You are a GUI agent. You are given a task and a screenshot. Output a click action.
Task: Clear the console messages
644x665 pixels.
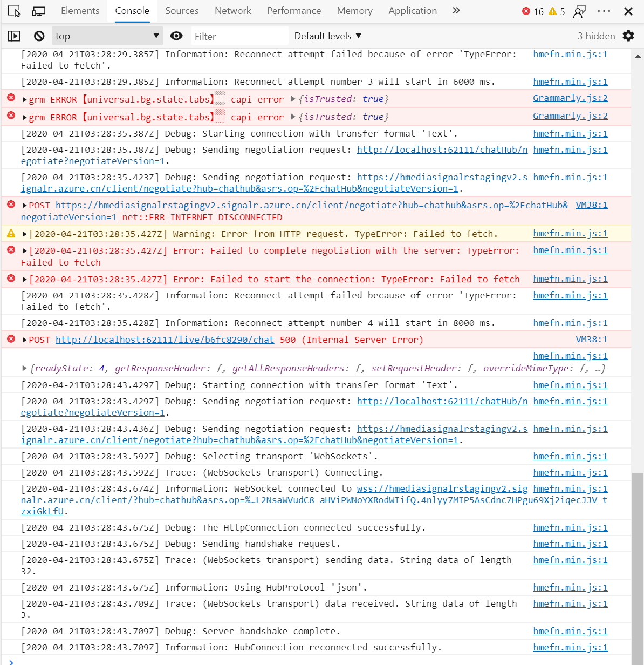[38, 36]
